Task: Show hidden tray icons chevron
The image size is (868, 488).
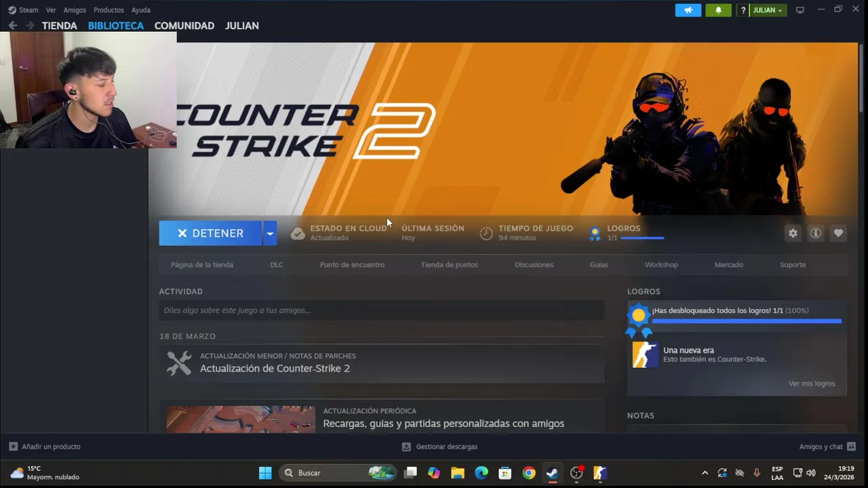Action: pos(705,473)
